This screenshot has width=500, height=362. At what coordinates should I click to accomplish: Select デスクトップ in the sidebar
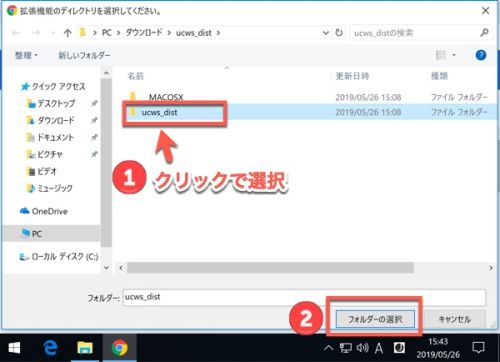[51, 104]
